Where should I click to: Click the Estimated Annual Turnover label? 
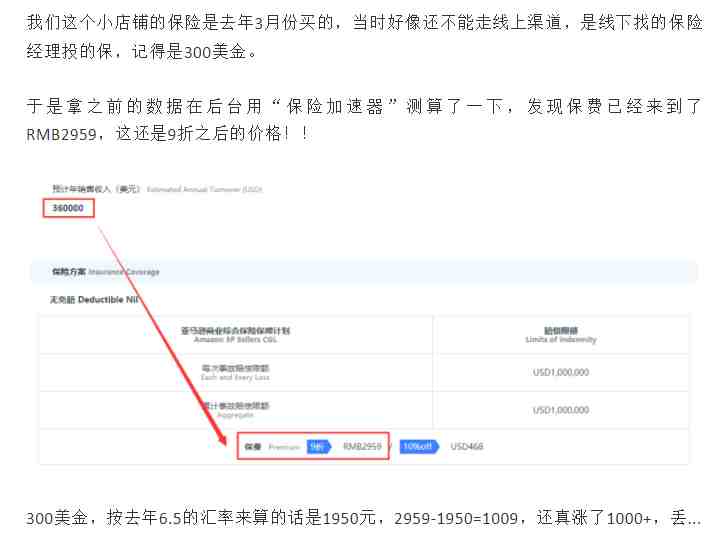157,189
